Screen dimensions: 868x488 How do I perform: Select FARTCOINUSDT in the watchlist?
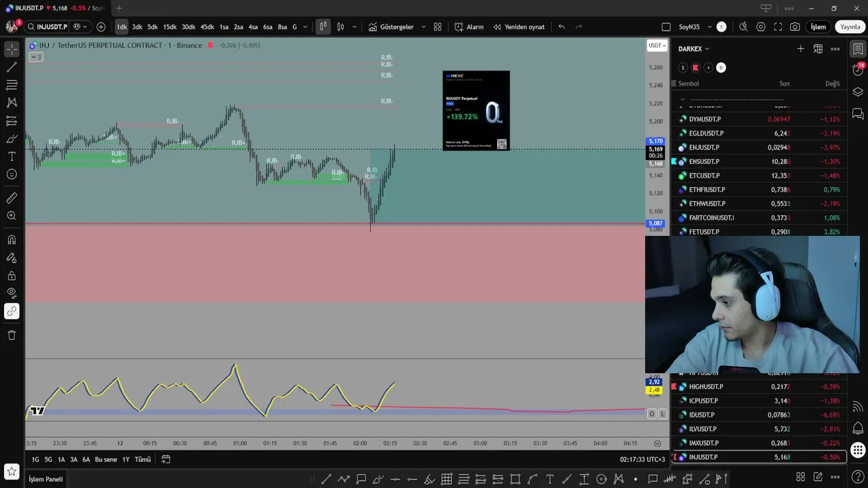pyautogui.click(x=759, y=218)
